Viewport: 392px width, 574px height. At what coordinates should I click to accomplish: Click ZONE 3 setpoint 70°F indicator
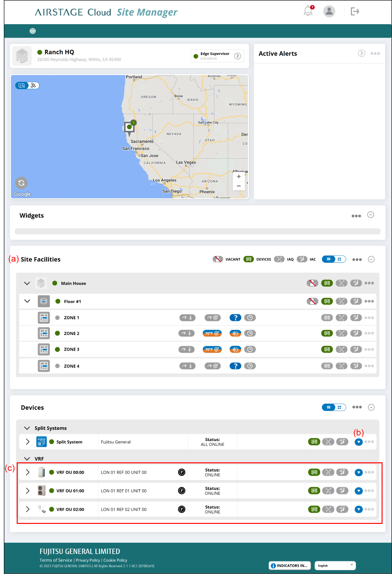(x=212, y=349)
